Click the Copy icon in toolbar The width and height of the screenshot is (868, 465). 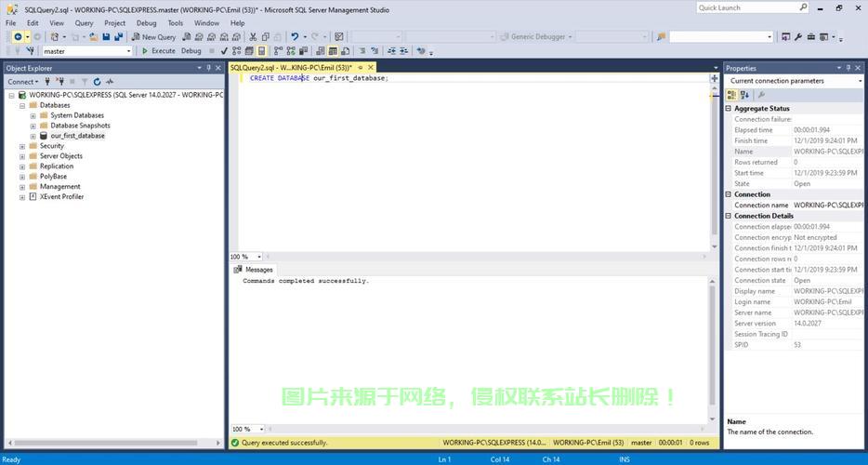(265, 36)
